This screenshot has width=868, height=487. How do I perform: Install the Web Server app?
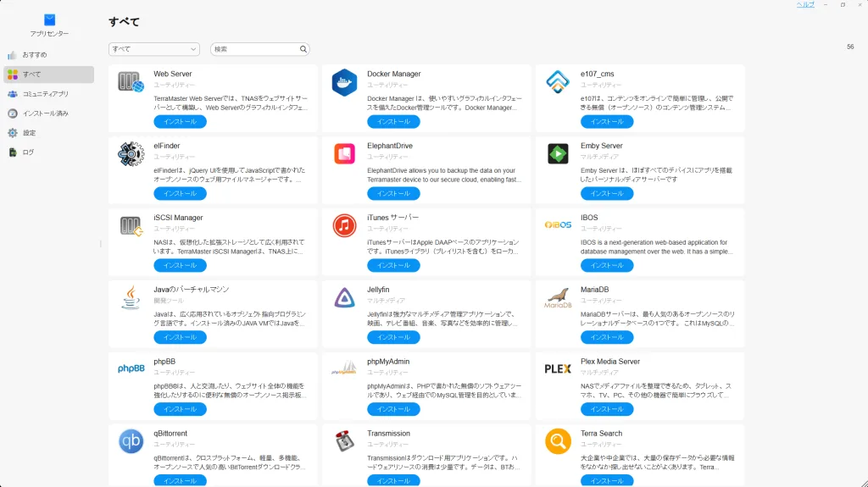pos(180,122)
